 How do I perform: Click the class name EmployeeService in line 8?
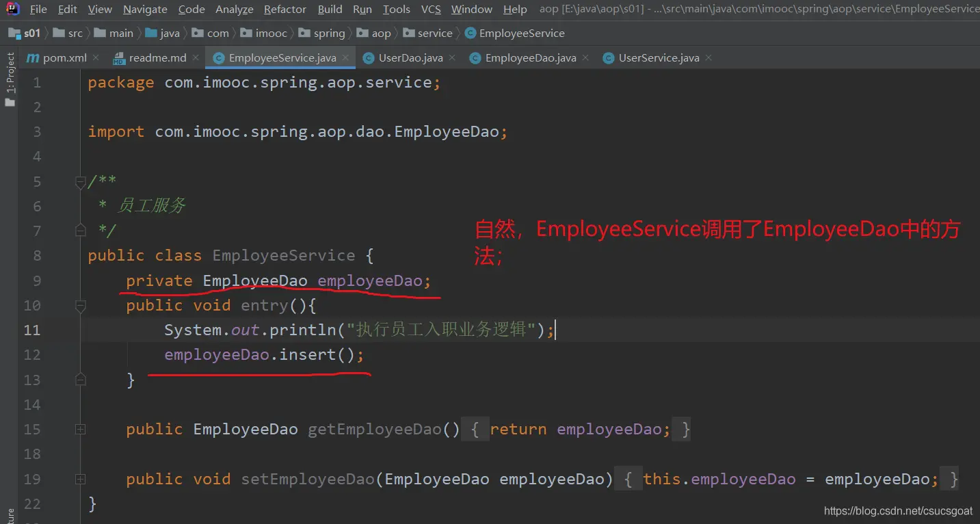284,256
